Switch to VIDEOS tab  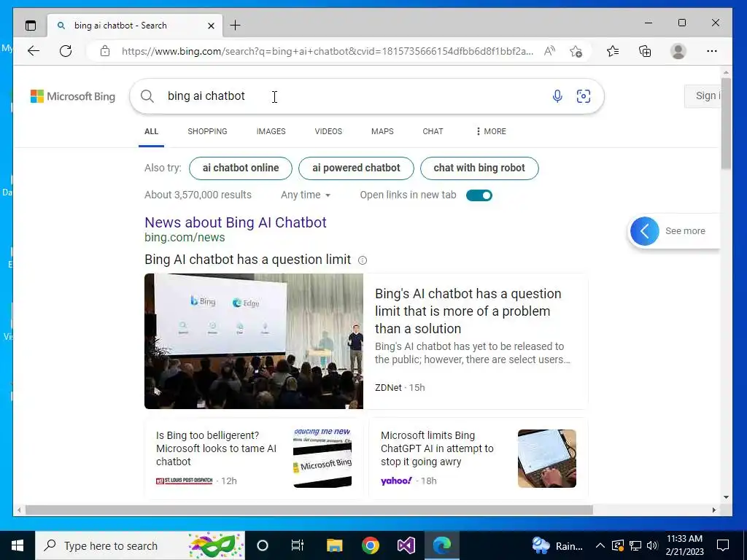point(328,131)
